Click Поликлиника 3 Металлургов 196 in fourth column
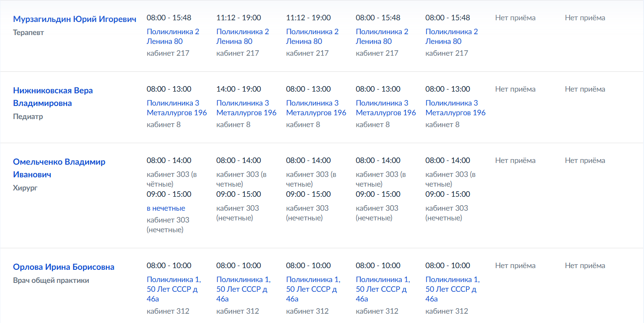This screenshot has height=323, width=644. (x=386, y=108)
